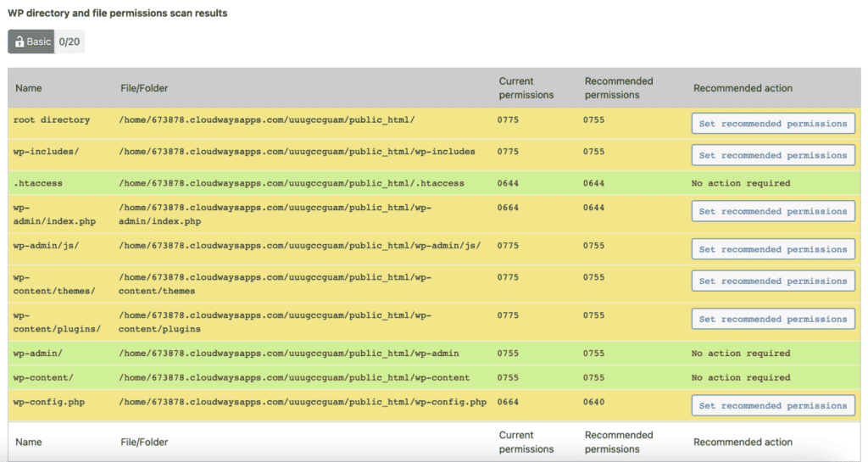Select the wp-admin/index.php name cell

(54, 214)
